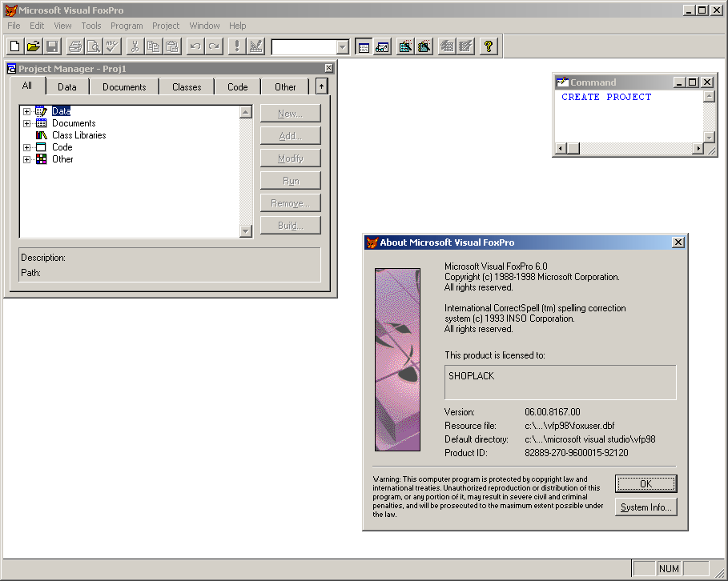This screenshot has width=728, height=581.
Task: Open the File menu
Action: tap(14, 26)
